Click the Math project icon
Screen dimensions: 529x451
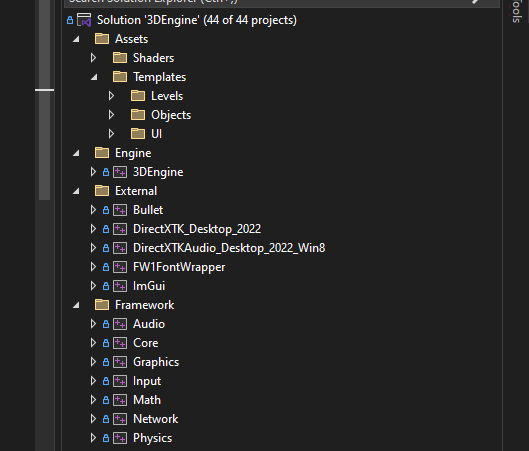click(120, 400)
